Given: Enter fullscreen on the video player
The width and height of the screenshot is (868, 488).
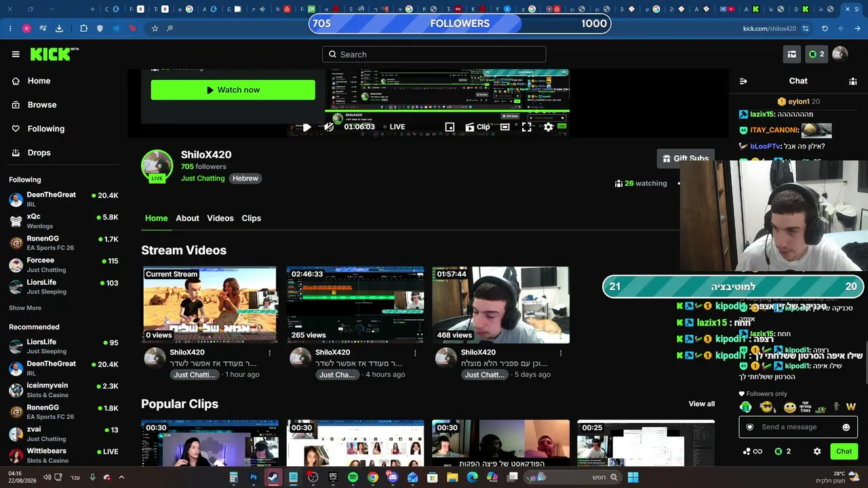Looking at the screenshot, I should 526,127.
